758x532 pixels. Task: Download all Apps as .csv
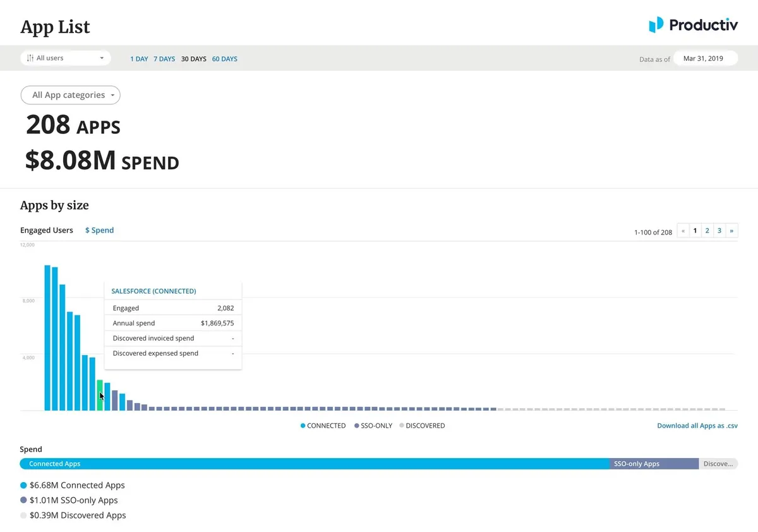697,426
